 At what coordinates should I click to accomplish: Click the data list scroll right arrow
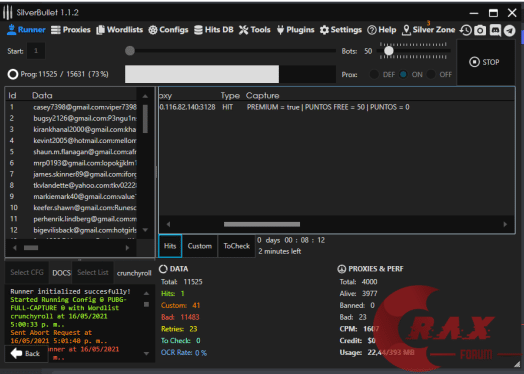point(127,248)
